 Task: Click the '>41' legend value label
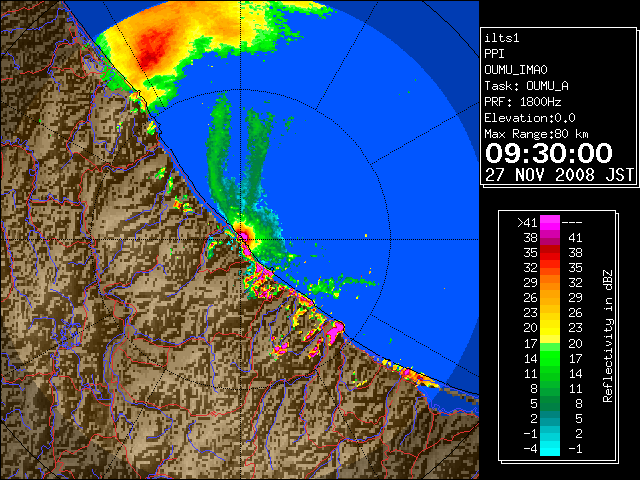click(527, 223)
